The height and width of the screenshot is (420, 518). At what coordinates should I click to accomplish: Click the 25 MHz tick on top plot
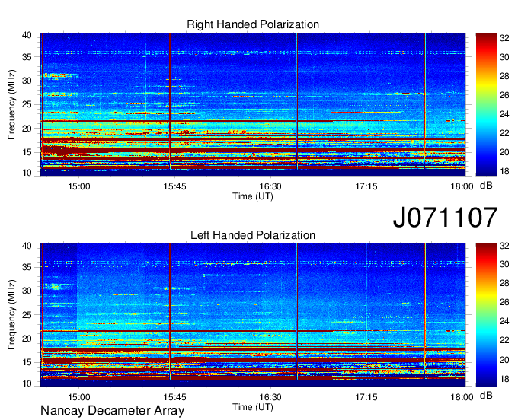(27, 104)
